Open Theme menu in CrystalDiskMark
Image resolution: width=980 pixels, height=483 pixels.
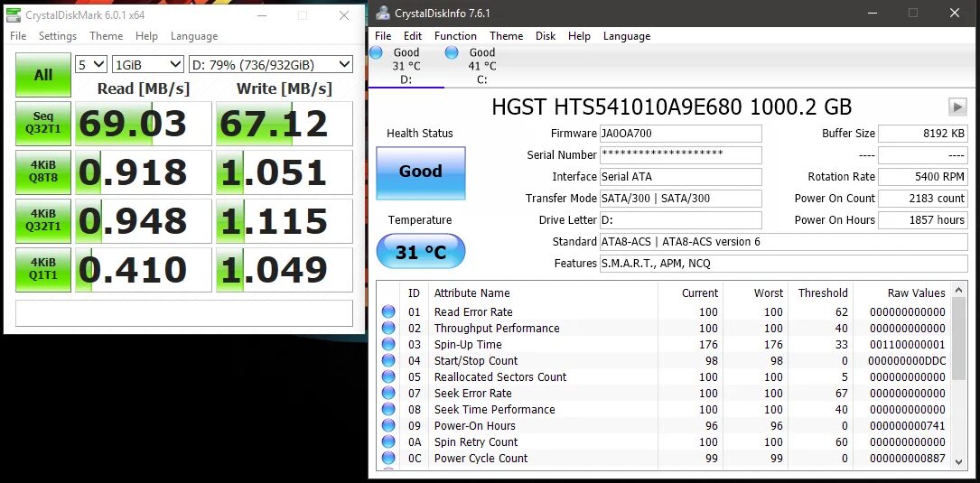[107, 35]
